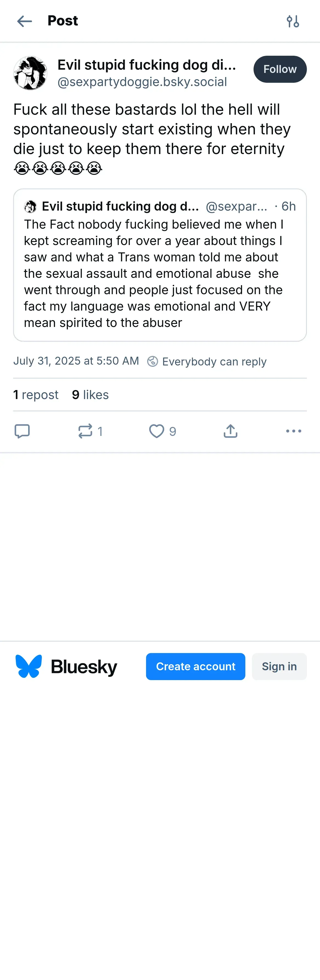Click the Bluesky butterfly logo
Screen dimensions: 320x980
click(28, 666)
